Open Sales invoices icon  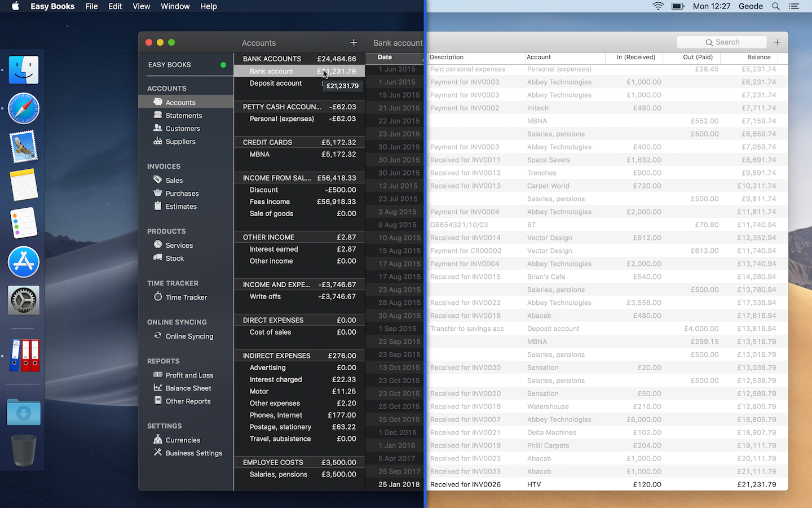158,180
